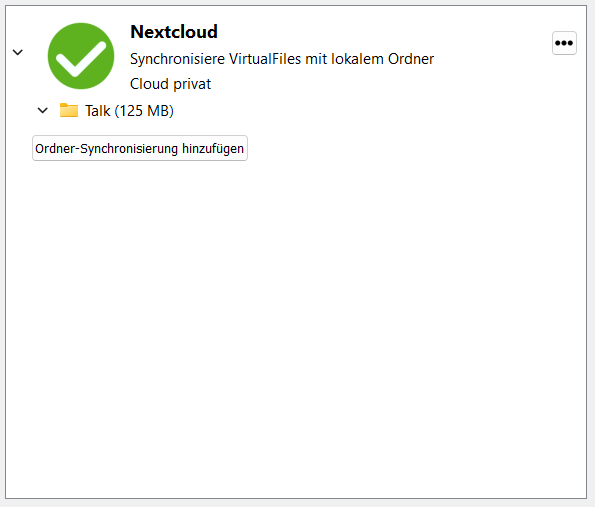Click Ordner-Synchronisierung hinzufügen button
595x507 pixels.
[140, 148]
